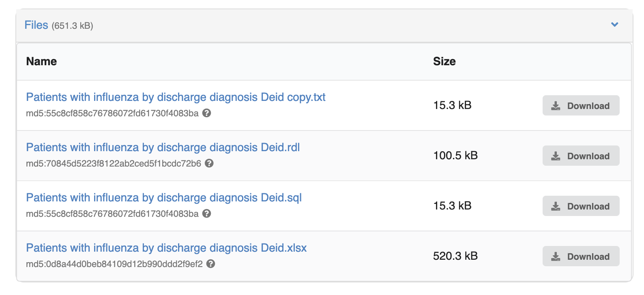Collapse the Files panel with the chevron
The height and width of the screenshot is (295, 644).
tap(614, 25)
